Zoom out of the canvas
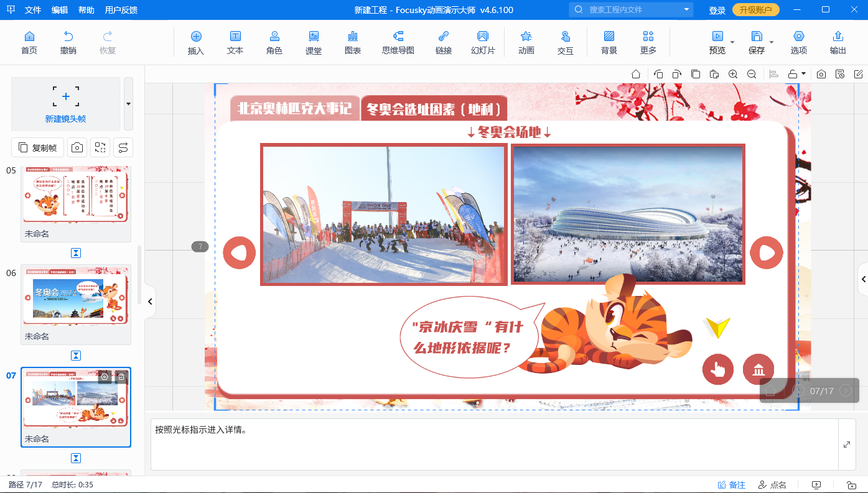This screenshot has width=868, height=493. pyautogui.click(x=752, y=74)
